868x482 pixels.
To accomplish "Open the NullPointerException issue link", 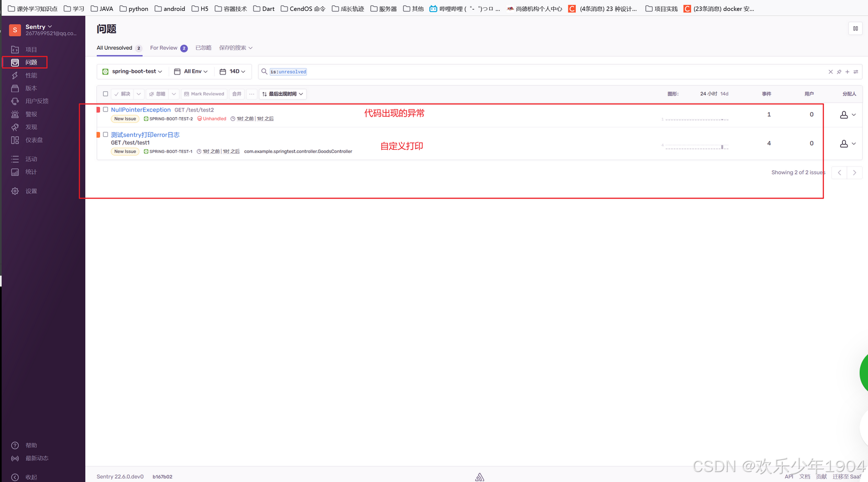I will click(140, 109).
